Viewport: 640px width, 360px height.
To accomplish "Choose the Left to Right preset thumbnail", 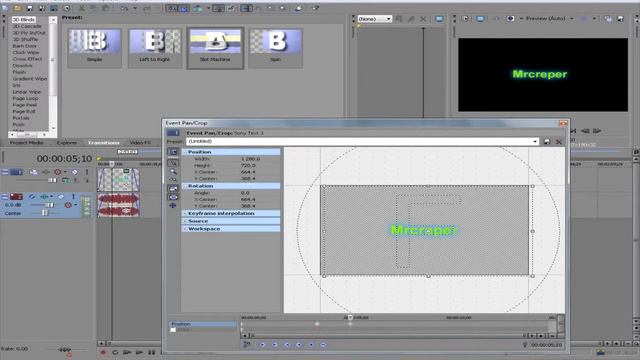I will tap(155, 47).
